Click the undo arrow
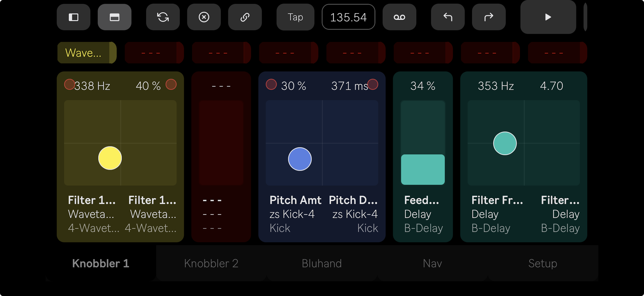Image resolution: width=644 pixels, height=296 pixels. point(447,17)
